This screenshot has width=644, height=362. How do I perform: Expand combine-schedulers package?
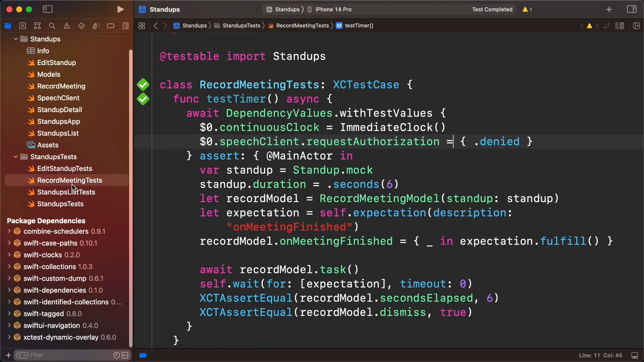(x=9, y=231)
